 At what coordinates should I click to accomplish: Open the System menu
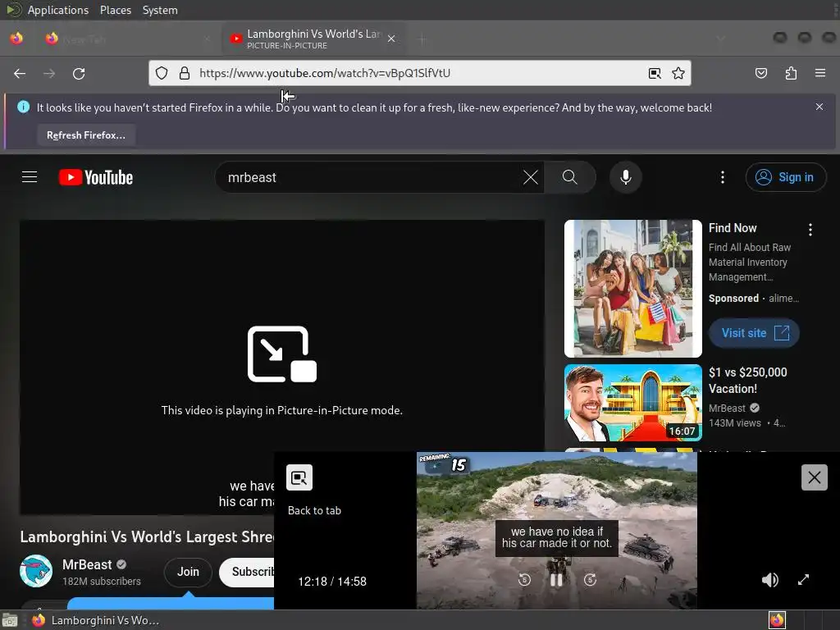pos(160,10)
